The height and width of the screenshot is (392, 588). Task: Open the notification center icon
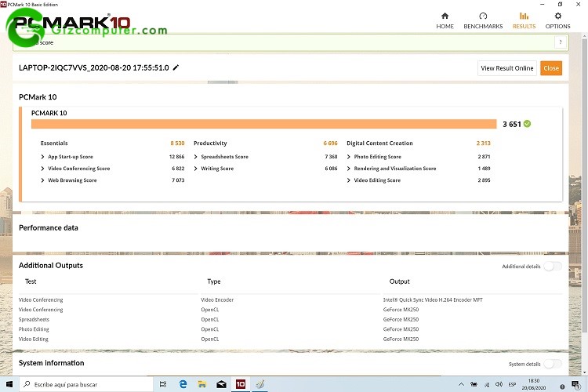[575, 384]
